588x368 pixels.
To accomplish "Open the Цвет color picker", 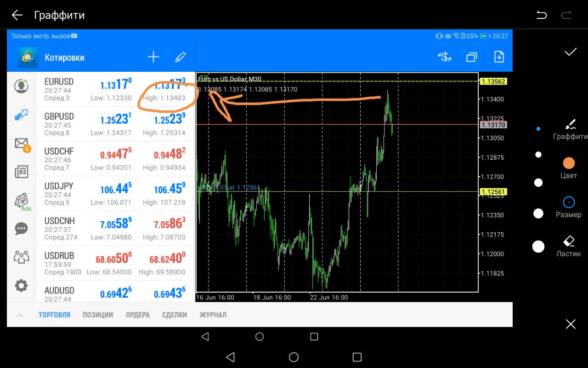I will click(569, 168).
